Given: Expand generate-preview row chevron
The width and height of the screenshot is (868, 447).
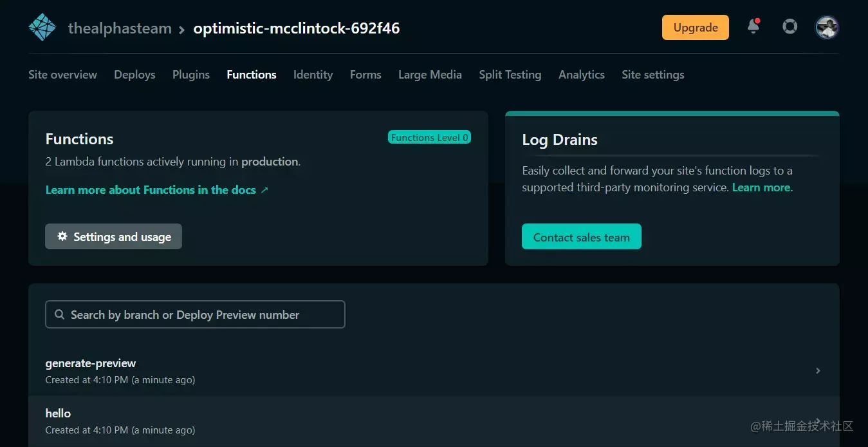Looking at the screenshot, I should (x=818, y=370).
